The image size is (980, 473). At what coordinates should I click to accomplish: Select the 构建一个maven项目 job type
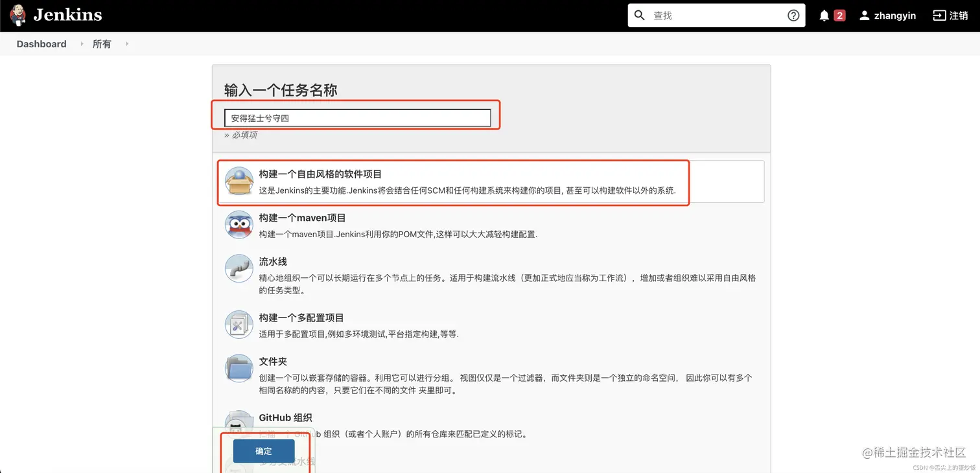pos(302,217)
